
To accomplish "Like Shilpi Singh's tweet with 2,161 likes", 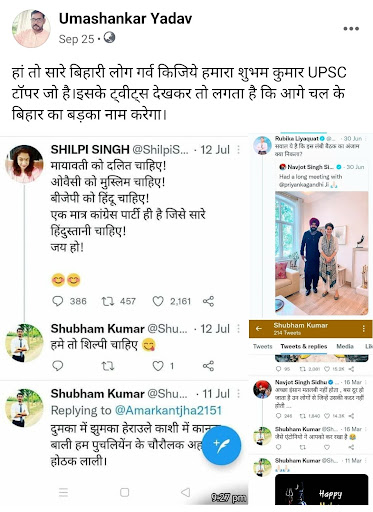I will (x=158, y=301).
